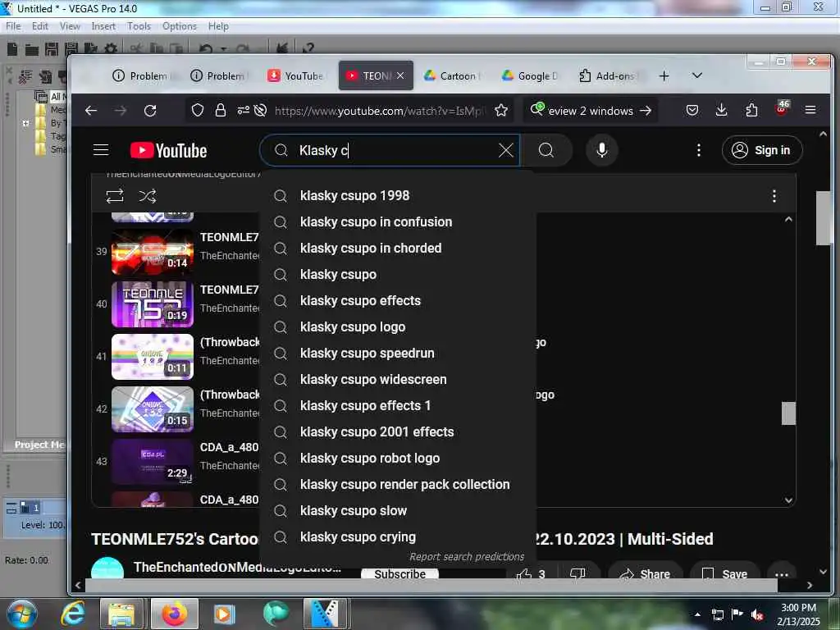List all tabs dropdown arrow
The height and width of the screenshot is (630, 840).
pyautogui.click(x=697, y=76)
